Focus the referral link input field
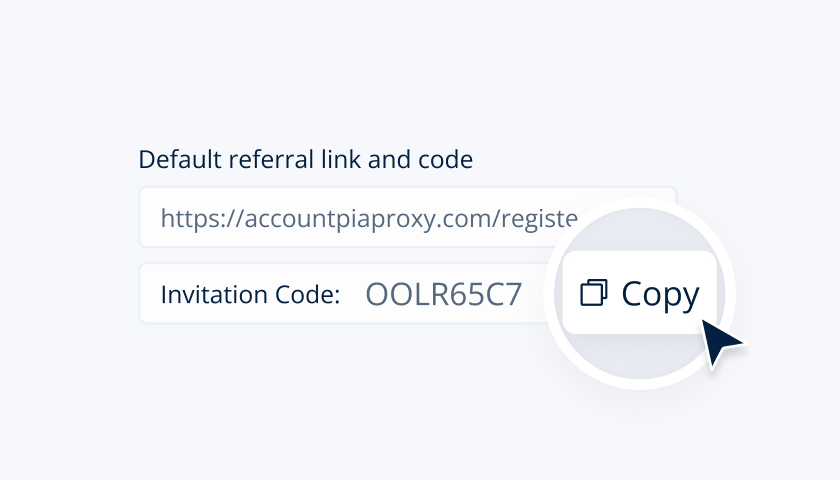The height and width of the screenshot is (480, 840). (x=350, y=217)
